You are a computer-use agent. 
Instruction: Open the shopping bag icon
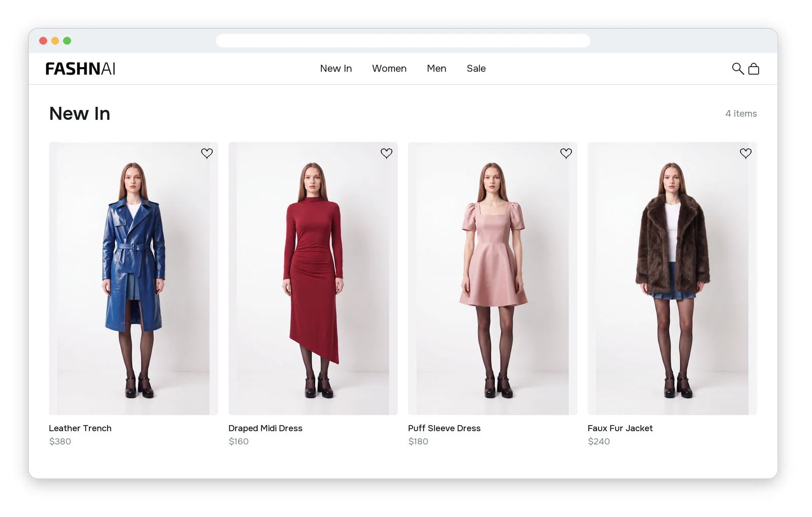754,69
